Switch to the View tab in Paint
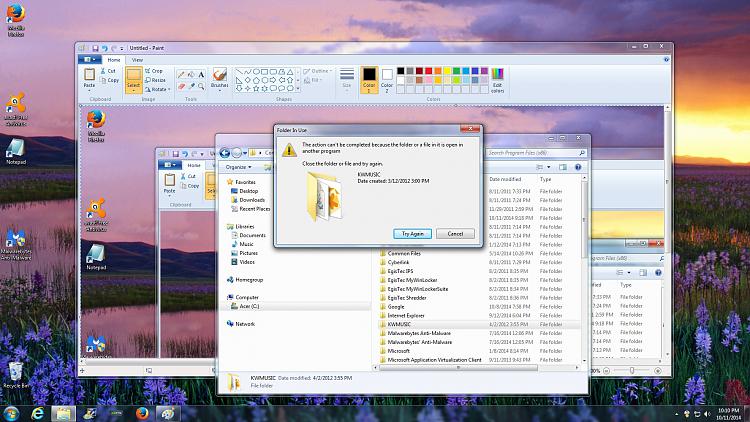Image resolution: width=750 pixels, height=422 pixels. click(137, 60)
